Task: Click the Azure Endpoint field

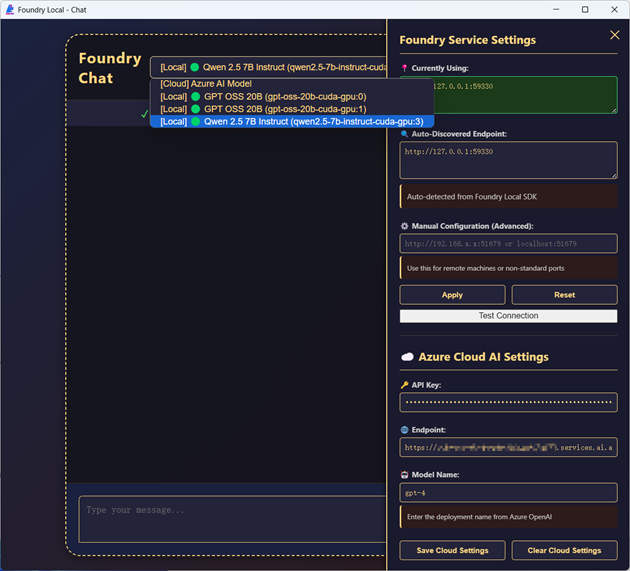Action: [508, 448]
